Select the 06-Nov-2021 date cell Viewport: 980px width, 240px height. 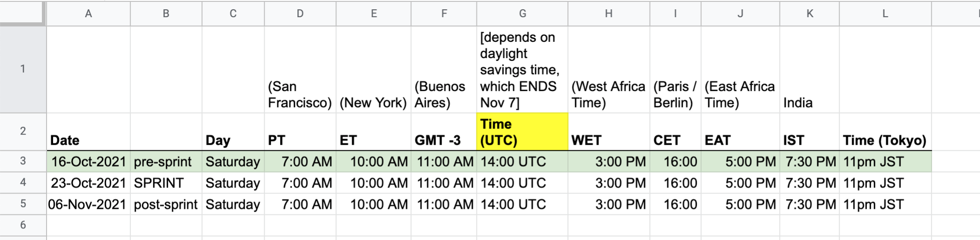88,205
